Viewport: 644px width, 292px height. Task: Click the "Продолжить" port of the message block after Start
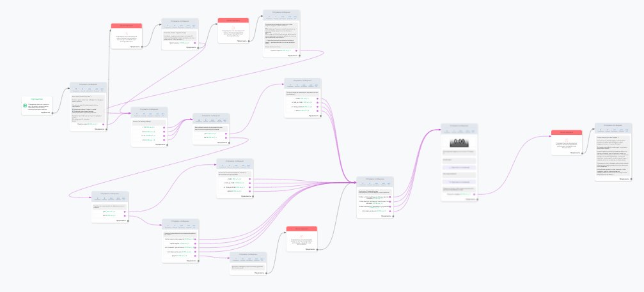click(106, 128)
